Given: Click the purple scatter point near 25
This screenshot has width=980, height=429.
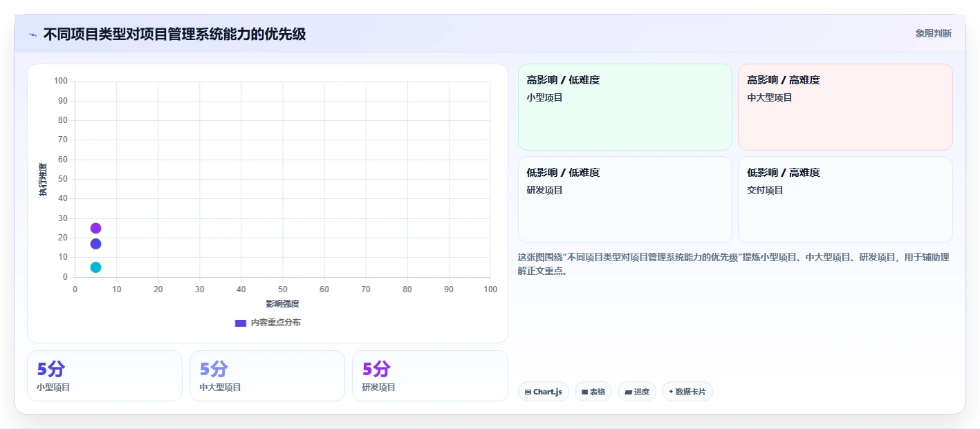Looking at the screenshot, I should tap(95, 229).
